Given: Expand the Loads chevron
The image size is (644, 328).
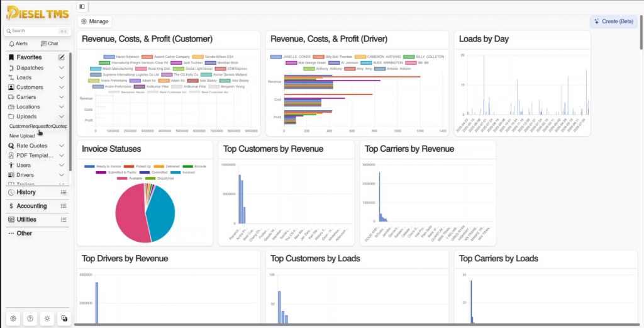Looking at the screenshot, I should (61, 77).
